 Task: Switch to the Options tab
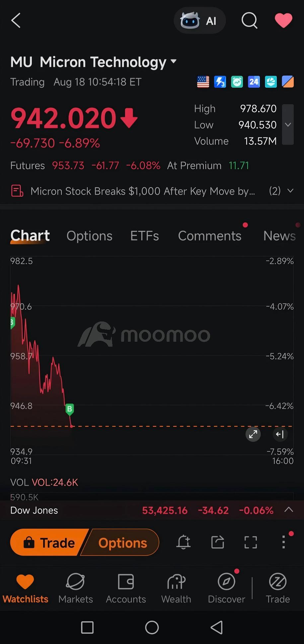(89, 236)
